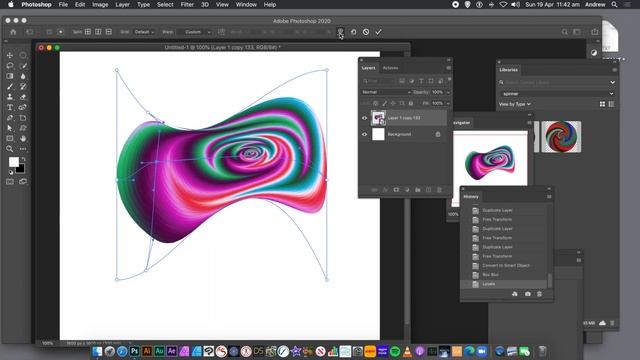640x360 pixels.
Task: Open the Image menu
Action: click(x=100, y=4)
